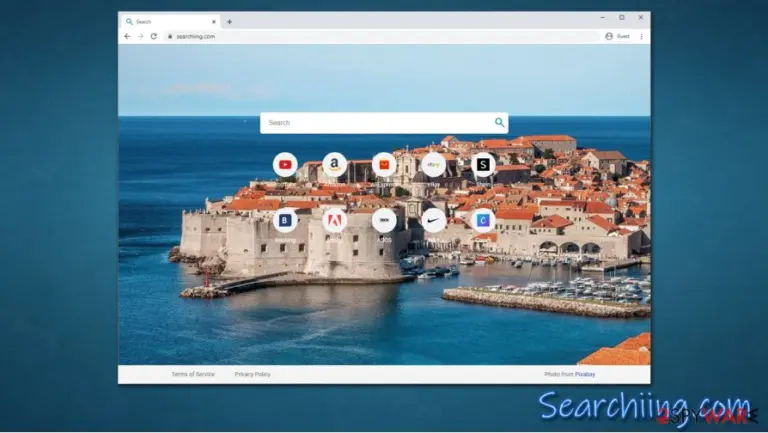Viewport: 768px width, 433px height.
Task: Open the Amazon shortcut icon
Action: (x=335, y=165)
